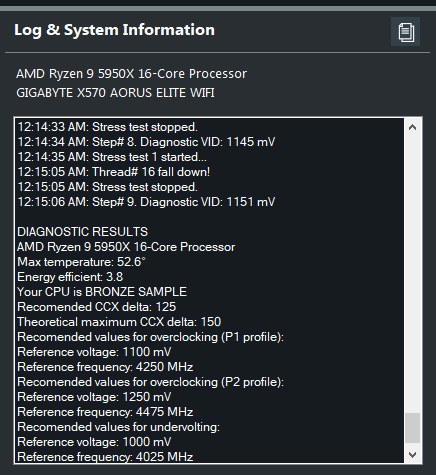
Task: Click 'Recomended values for undervolting:' line
Action: click(119, 427)
